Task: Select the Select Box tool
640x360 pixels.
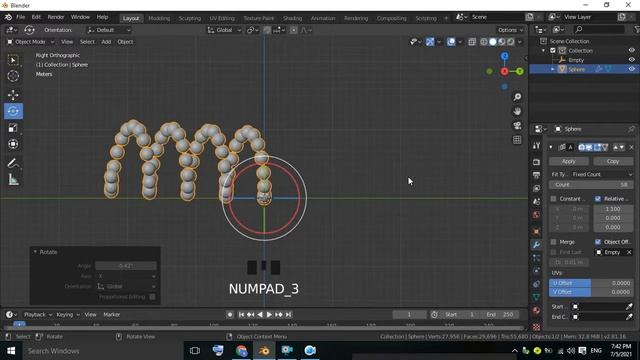Action: click(x=13, y=60)
